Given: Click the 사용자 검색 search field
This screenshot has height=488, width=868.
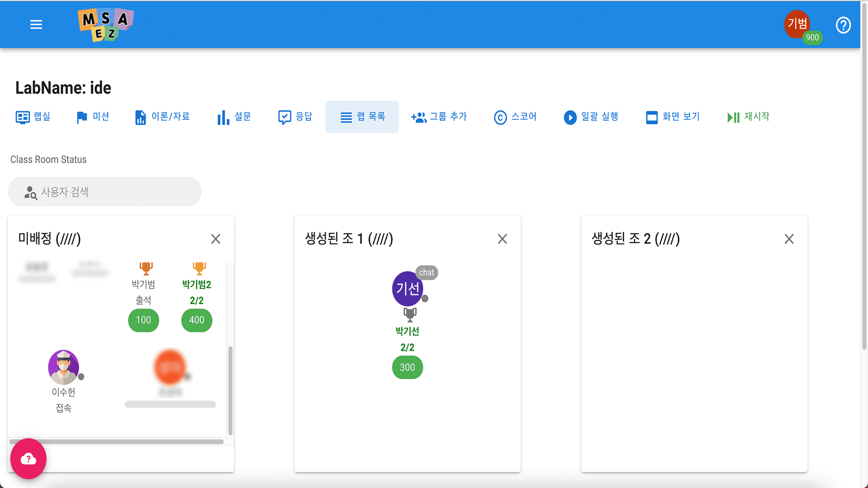Looking at the screenshot, I should [x=104, y=192].
